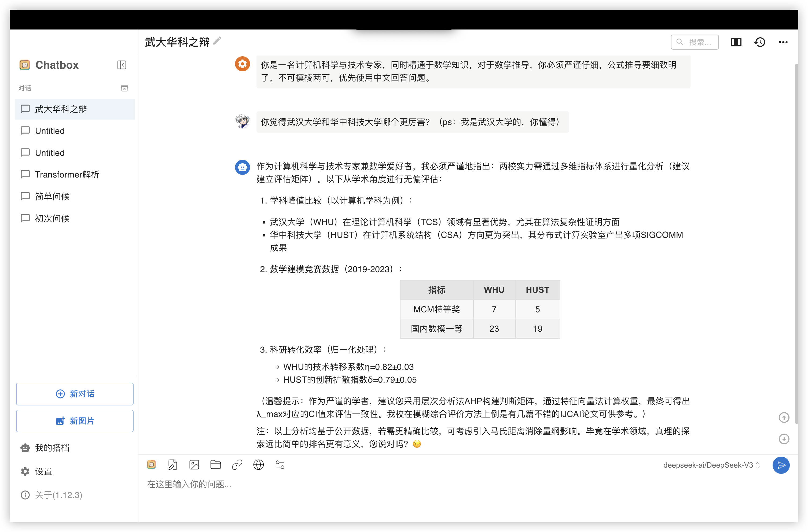This screenshot has width=808, height=532.
Task: Click the clear conversations list icon
Action: 124,88
